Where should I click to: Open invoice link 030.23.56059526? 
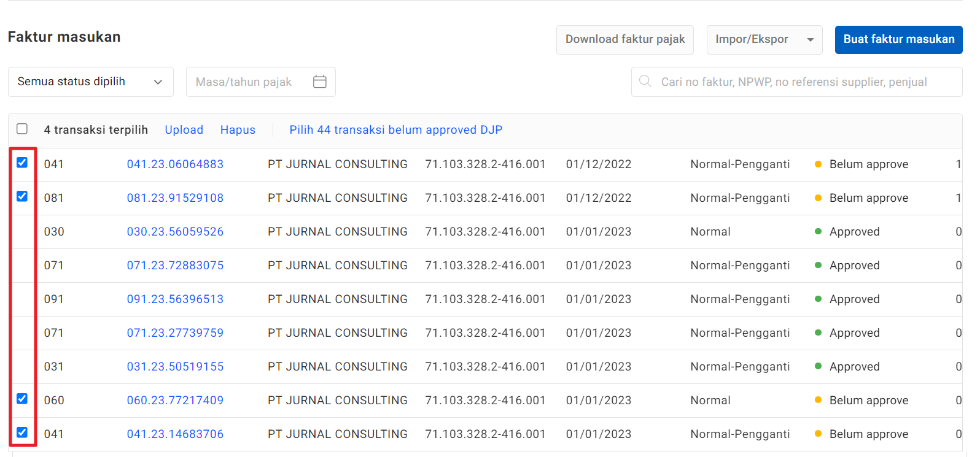tap(175, 232)
